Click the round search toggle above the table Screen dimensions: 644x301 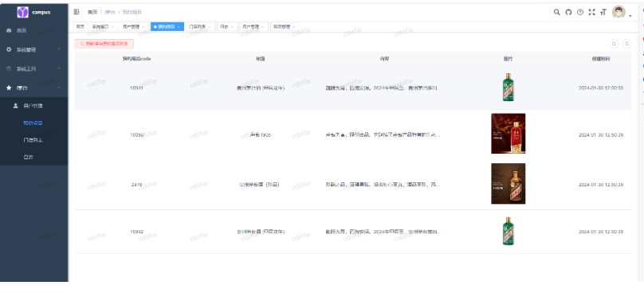[614, 44]
